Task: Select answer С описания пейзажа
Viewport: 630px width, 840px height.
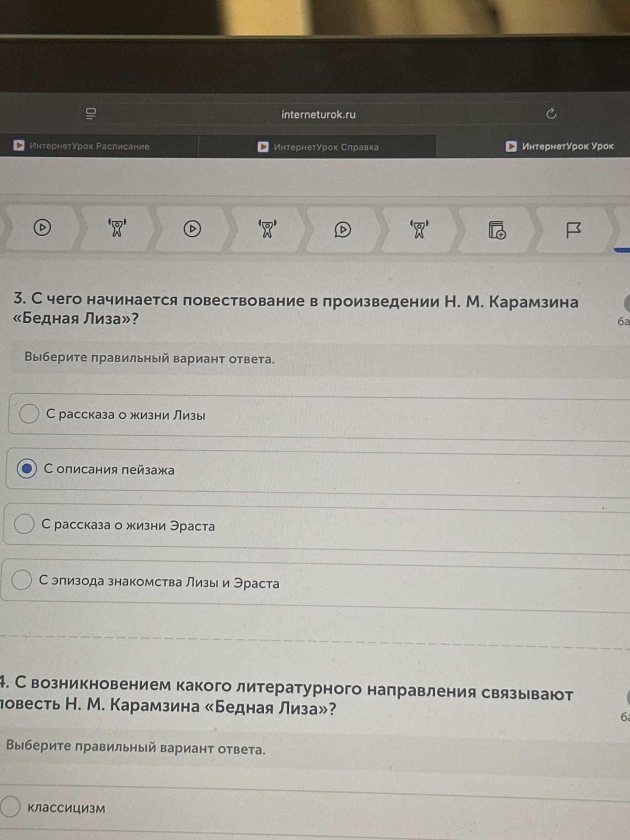Action: point(318,472)
